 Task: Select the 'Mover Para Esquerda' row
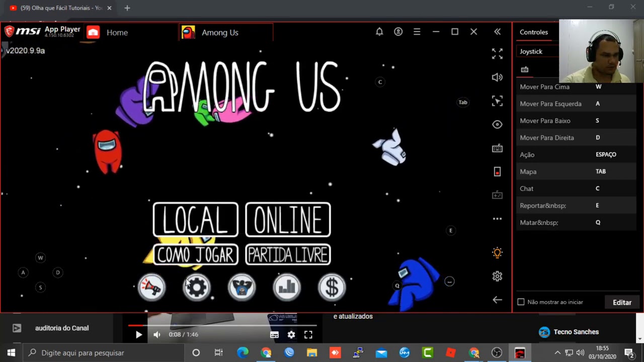(577, 104)
